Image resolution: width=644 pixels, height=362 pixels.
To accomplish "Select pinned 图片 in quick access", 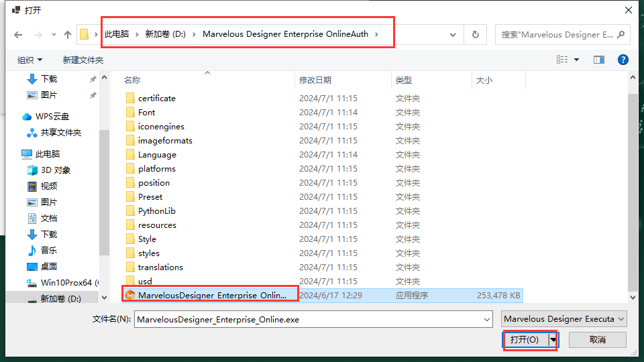I will (x=49, y=95).
